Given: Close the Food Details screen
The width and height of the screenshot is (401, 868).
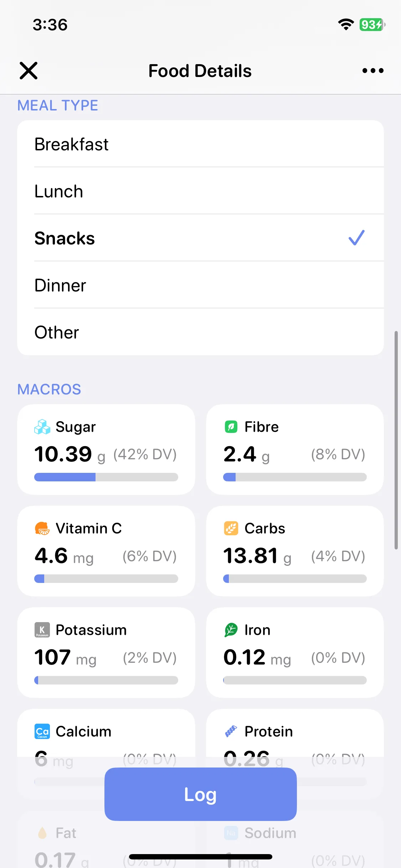Looking at the screenshot, I should pos(29,71).
